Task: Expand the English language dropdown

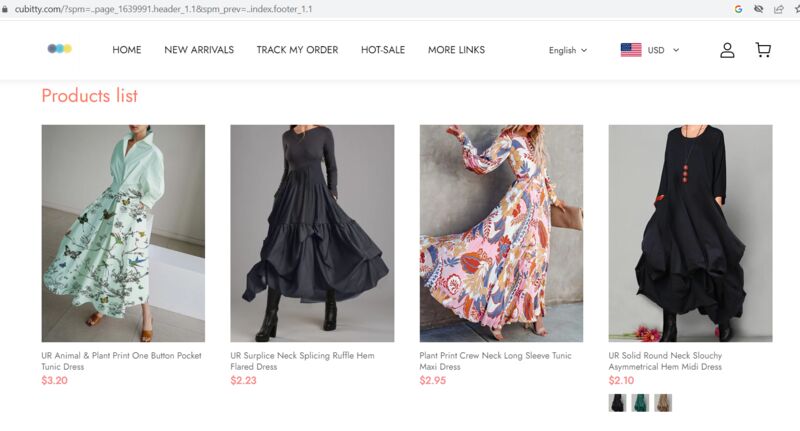Action: [568, 50]
